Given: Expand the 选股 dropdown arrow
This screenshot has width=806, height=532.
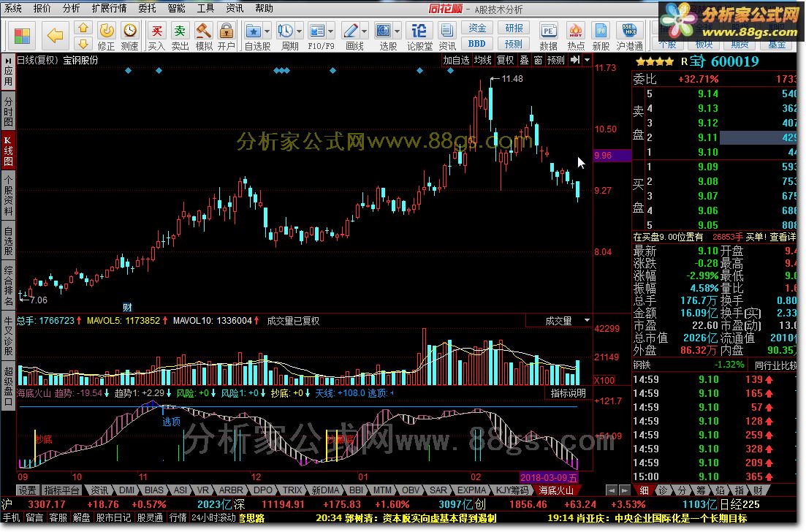Looking at the screenshot, I should [x=397, y=31].
